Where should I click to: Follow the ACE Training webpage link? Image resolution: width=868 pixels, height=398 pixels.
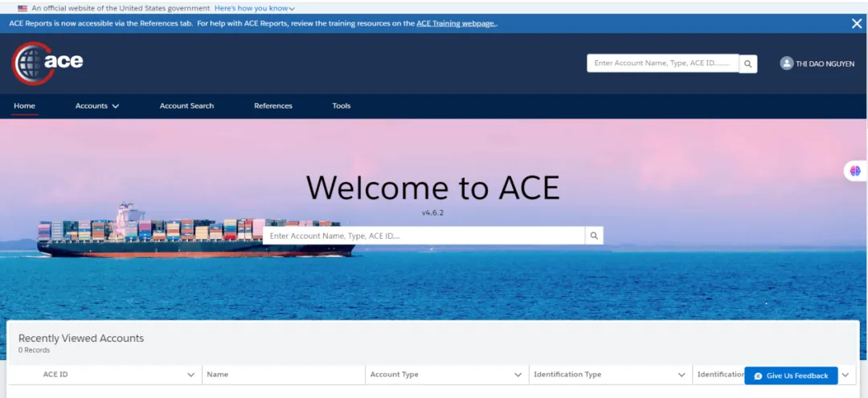point(457,24)
